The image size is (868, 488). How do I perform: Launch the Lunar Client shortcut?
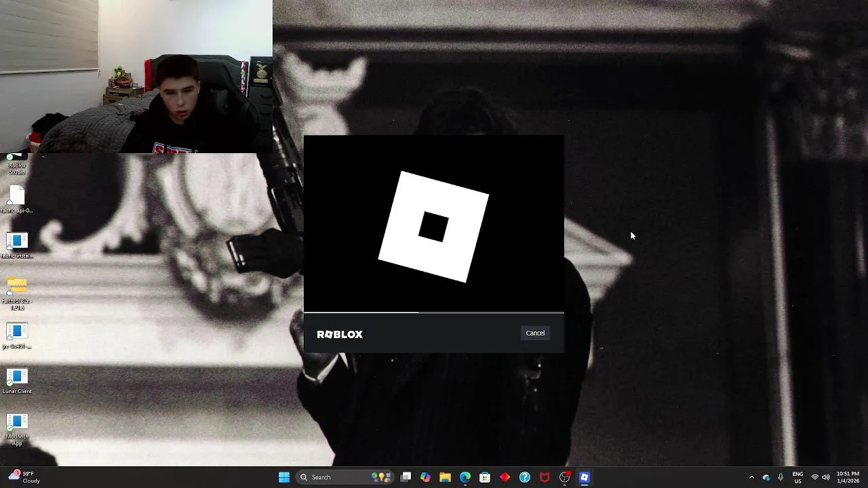click(x=17, y=381)
